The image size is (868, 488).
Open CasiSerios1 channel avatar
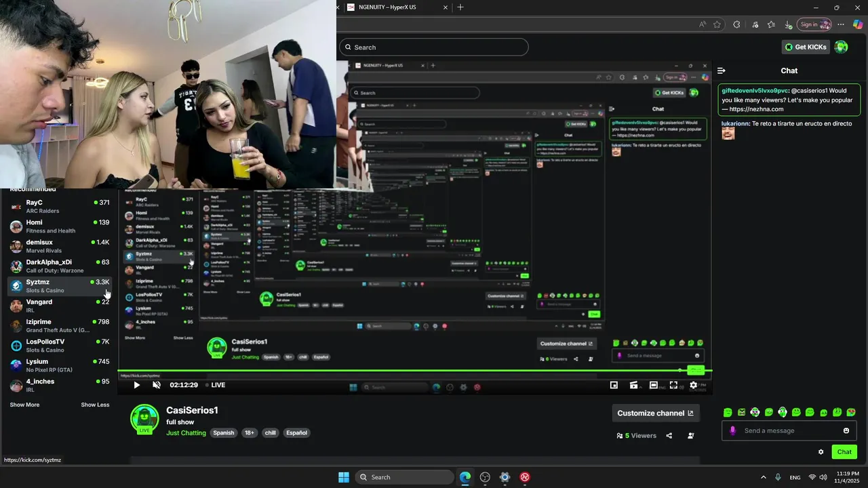pyautogui.click(x=144, y=418)
